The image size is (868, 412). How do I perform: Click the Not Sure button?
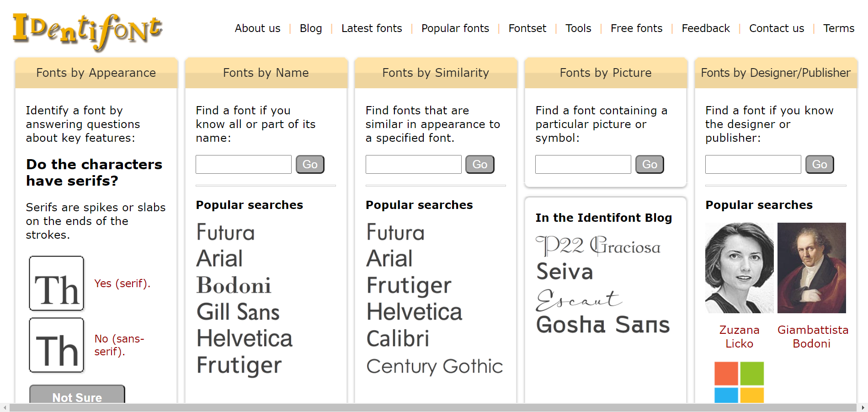[x=77, y=396]
